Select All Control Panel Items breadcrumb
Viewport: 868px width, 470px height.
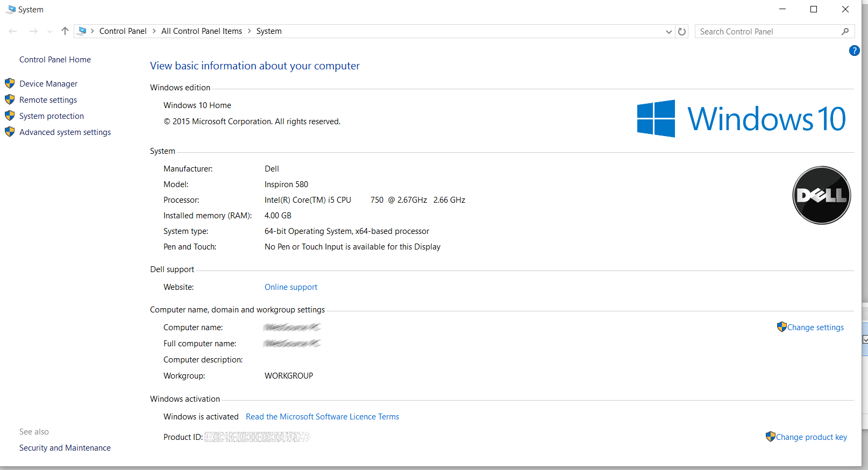click(x=202, y=31)
